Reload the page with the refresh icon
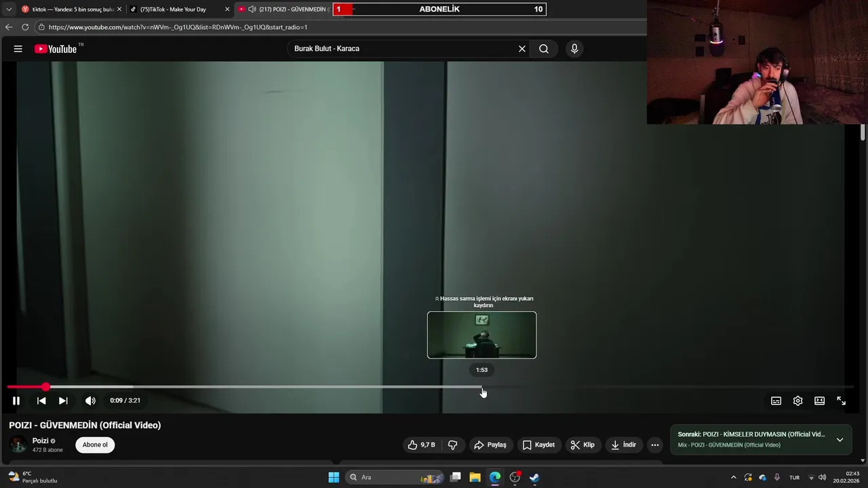 tap(25, 27)
